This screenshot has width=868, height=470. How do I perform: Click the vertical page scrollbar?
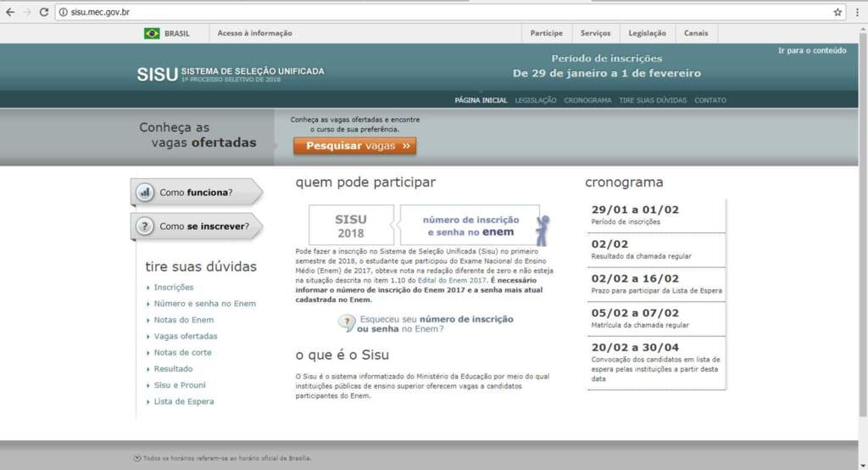tap(863, 225)
